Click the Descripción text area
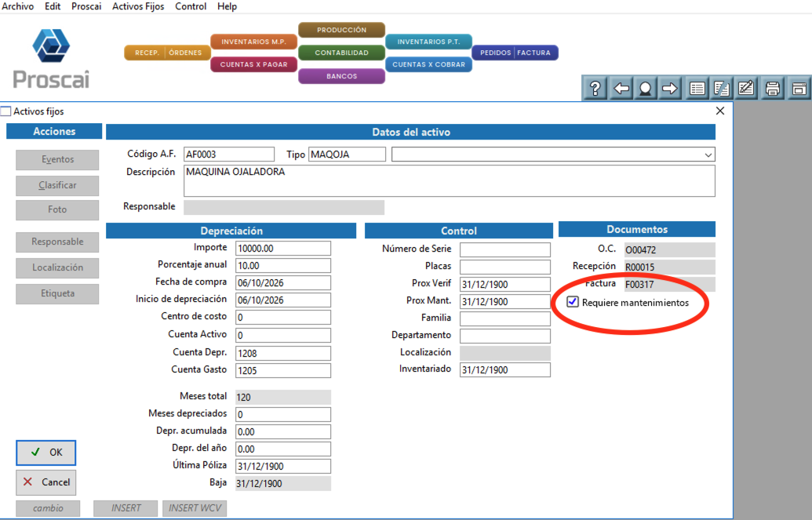This screenshot has height=520, width=812. [x=450, y=180]
